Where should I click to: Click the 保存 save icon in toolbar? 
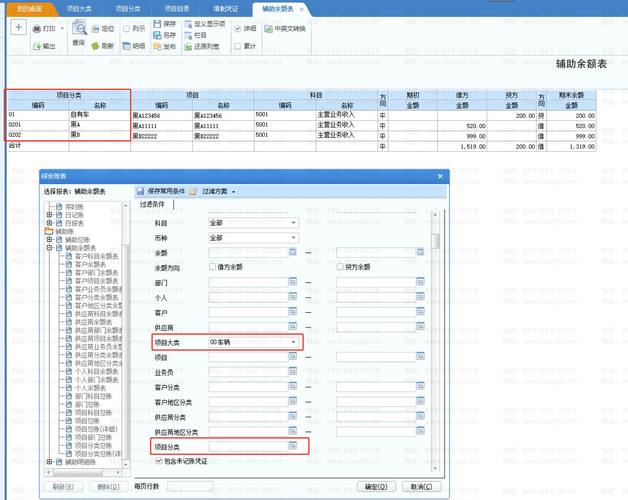pyautogui.click(x=157, y=24)
